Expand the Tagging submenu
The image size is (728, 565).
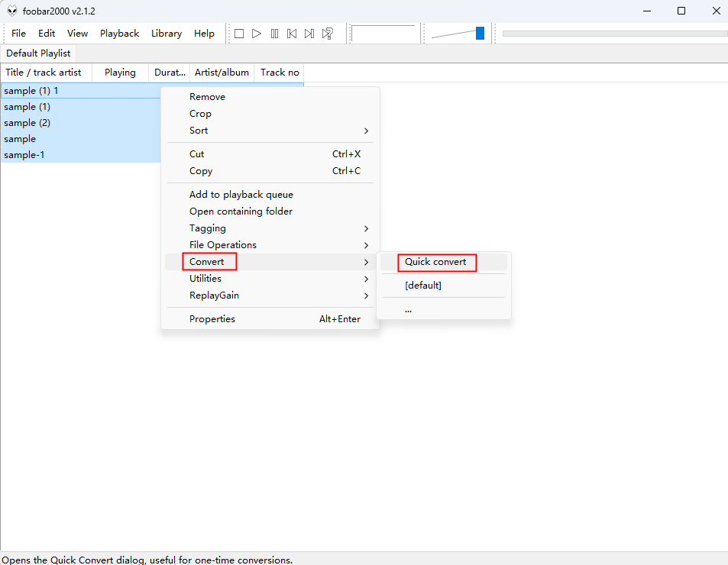point(270,228)
